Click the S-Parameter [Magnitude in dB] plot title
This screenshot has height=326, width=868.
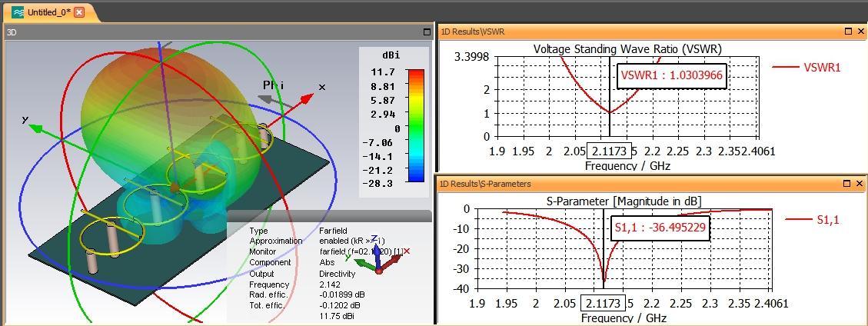(x=622, y=201)
